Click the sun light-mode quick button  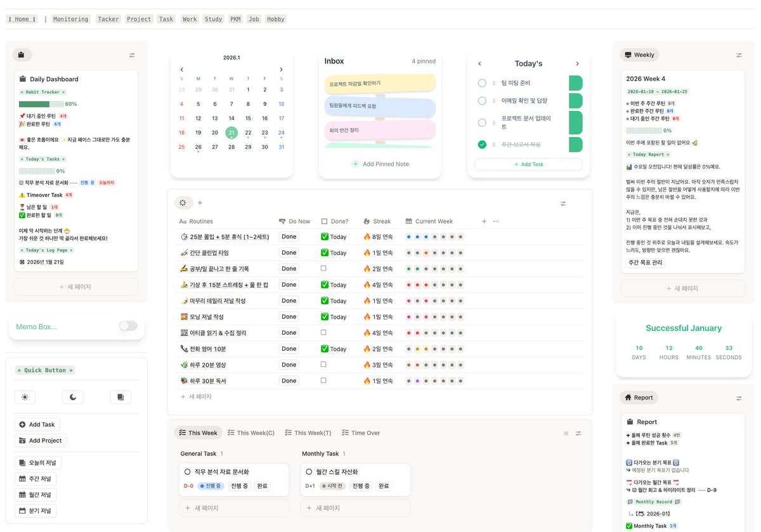pos(25,397)
